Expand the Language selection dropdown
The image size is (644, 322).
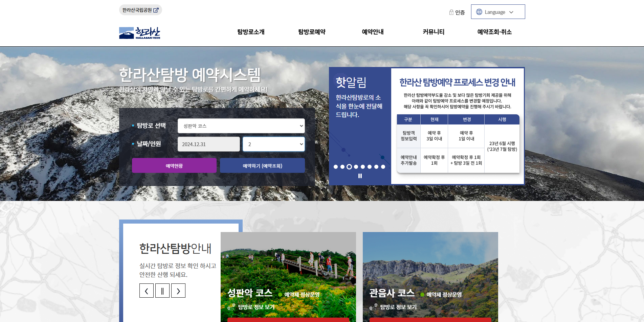497,11
